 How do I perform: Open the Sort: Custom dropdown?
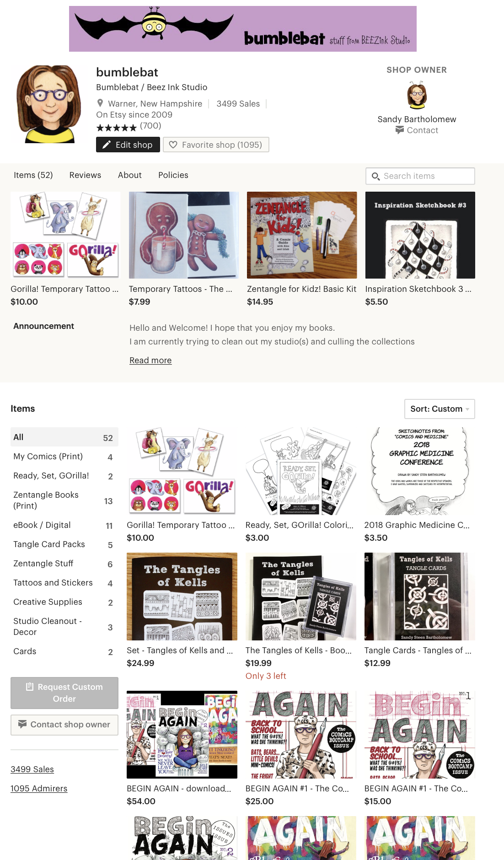tap(440, 409)
